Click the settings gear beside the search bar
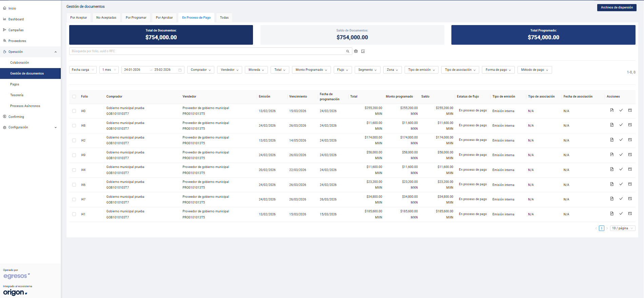644x298 pixels. coord(356,51)
